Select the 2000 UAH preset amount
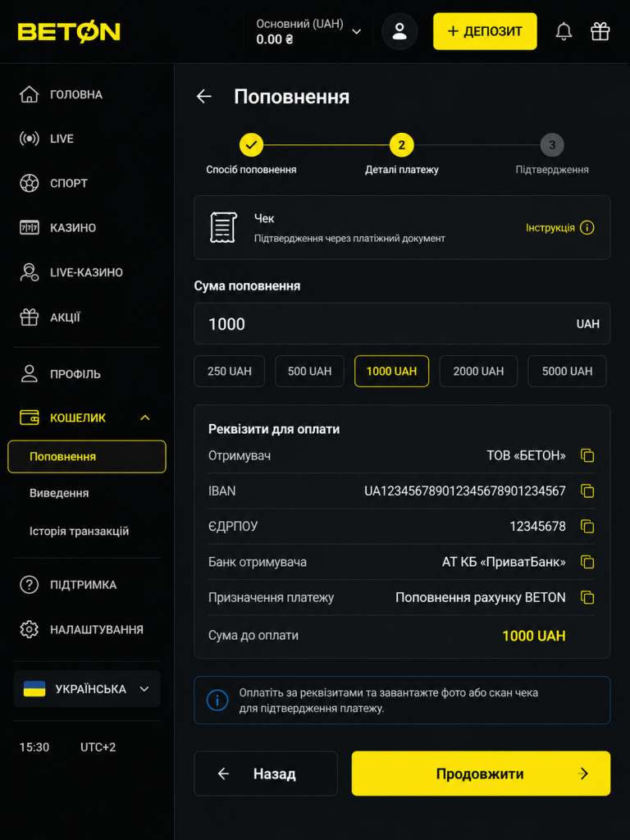Image resolution: width=630 pixels, height=840 pixels. pos(478,372)
